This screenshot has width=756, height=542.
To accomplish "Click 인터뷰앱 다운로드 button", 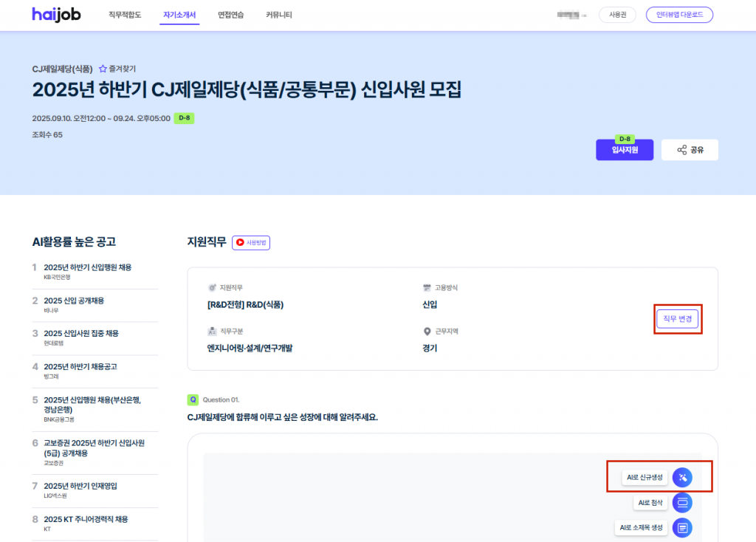I will pos(679,15).
